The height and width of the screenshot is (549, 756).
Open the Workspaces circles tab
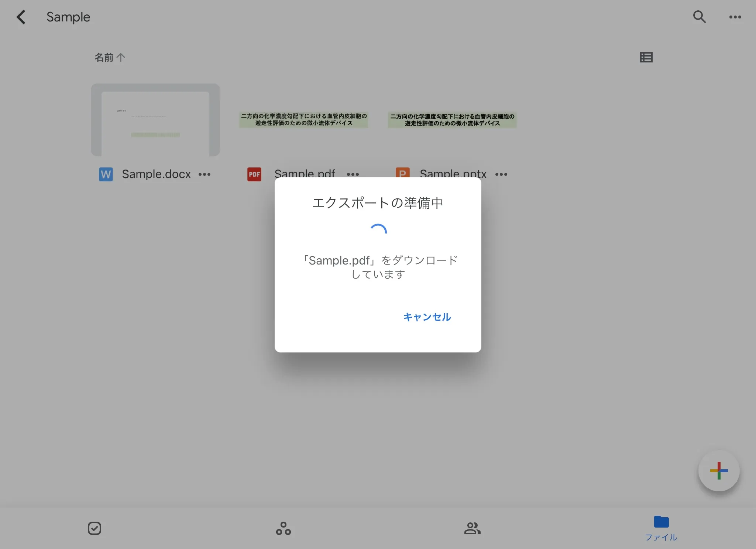(283, 528)
